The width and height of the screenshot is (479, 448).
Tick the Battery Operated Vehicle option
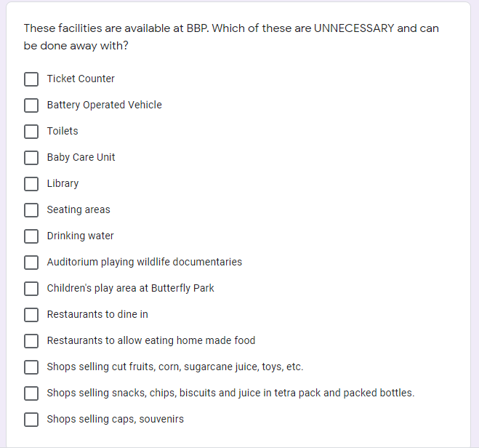coord(31,105)
